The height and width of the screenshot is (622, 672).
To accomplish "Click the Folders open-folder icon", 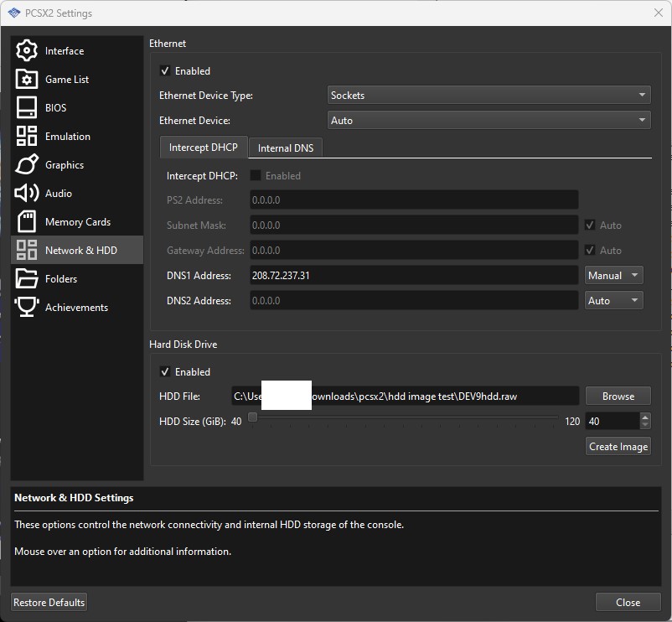I will tap(27, 278).
